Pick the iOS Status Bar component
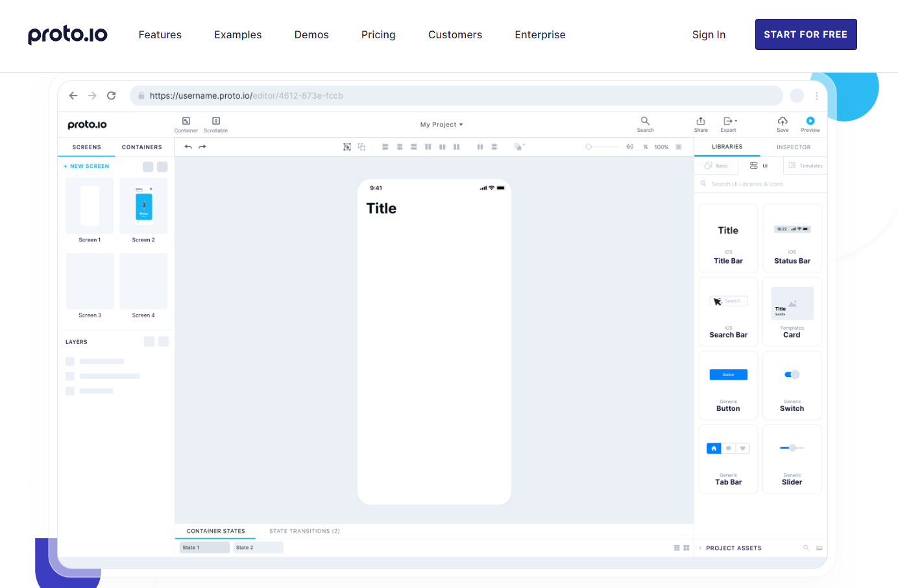 pos(792,238)
